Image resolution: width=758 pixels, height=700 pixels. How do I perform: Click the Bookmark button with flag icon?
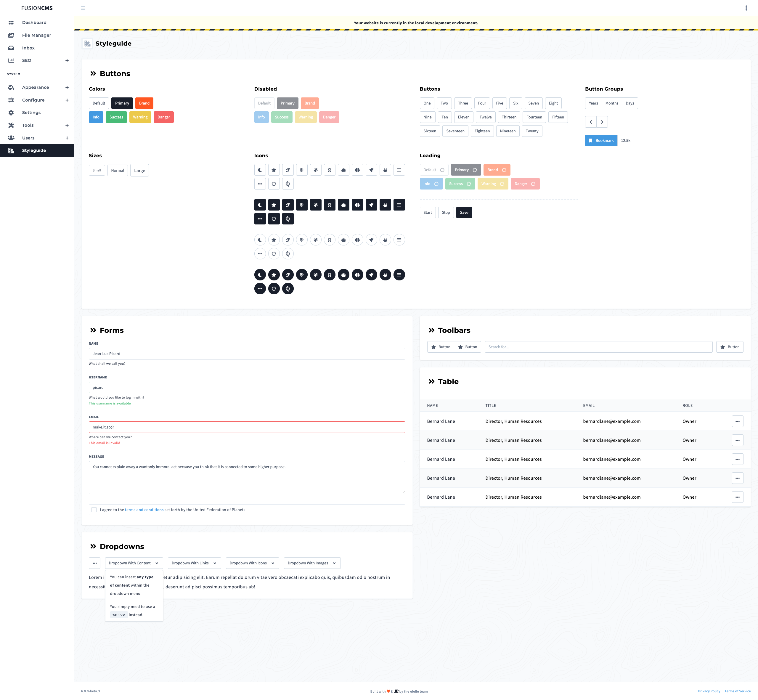coord(601,141)
